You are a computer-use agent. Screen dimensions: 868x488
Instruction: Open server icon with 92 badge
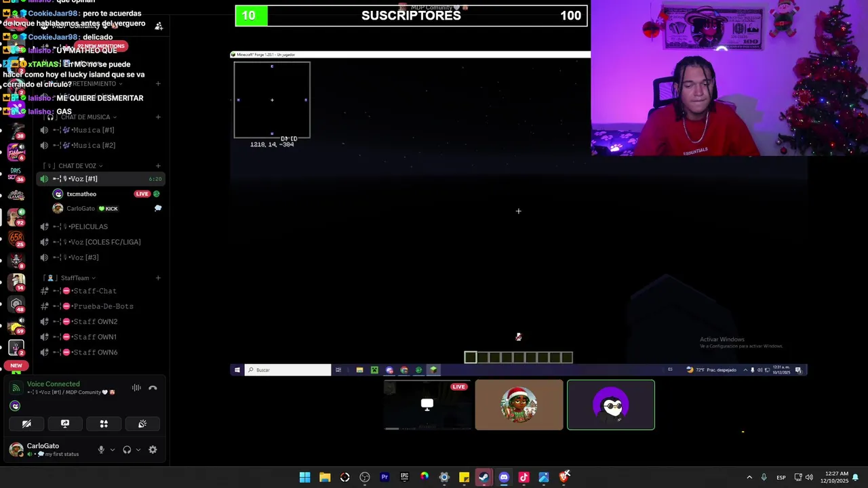coord(16,217)
